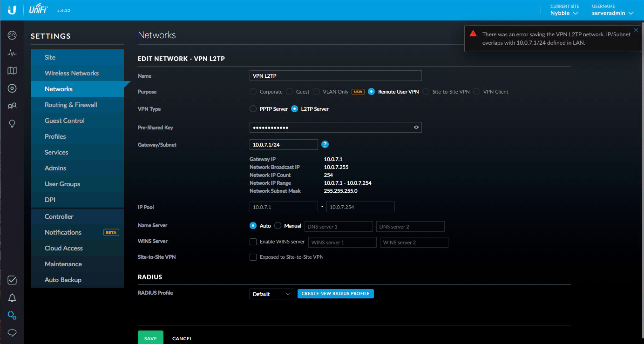The width and height of the screenshot is (644, 344).
Task: Open the Wireless Networks settings section
Action: (72, 73)
